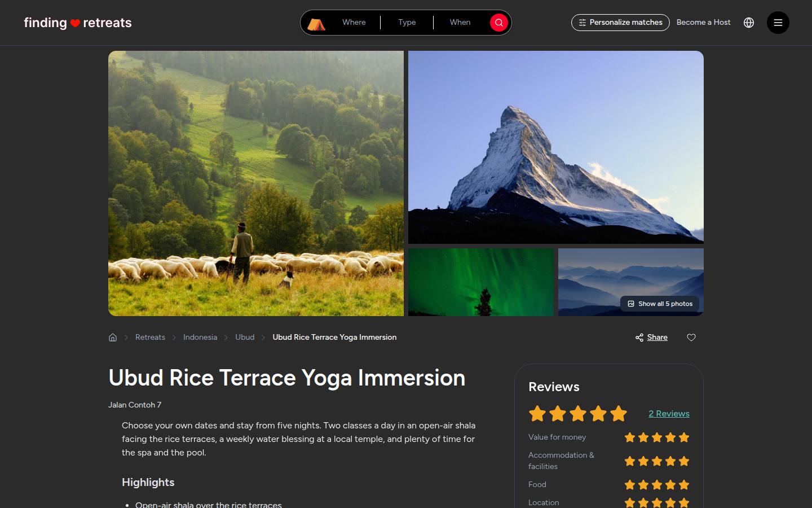Open the hamburger main menu
The width and height of the screenshot is (812, 508).
point(778,23)
